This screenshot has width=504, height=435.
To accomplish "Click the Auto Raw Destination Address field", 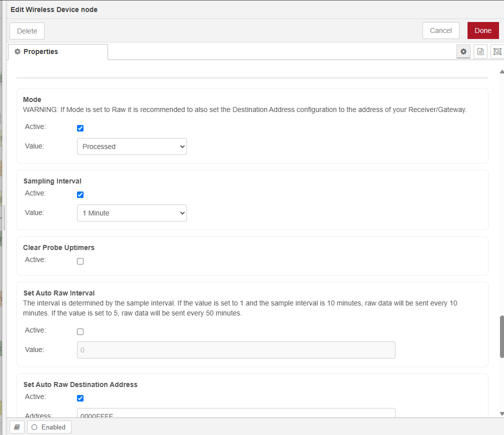I will [236, 413].
